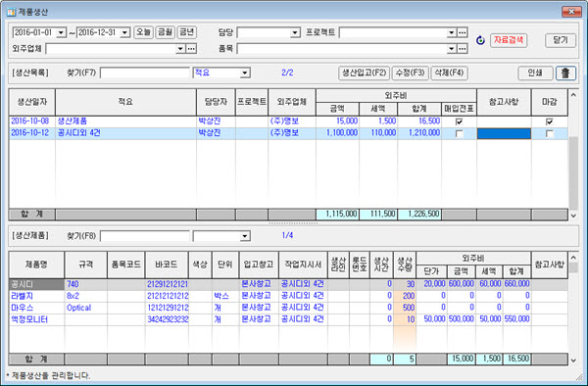
Task: Open the empty 생산제품 filter dropdown
Action: pyautogui.click(x=245, y=236)
